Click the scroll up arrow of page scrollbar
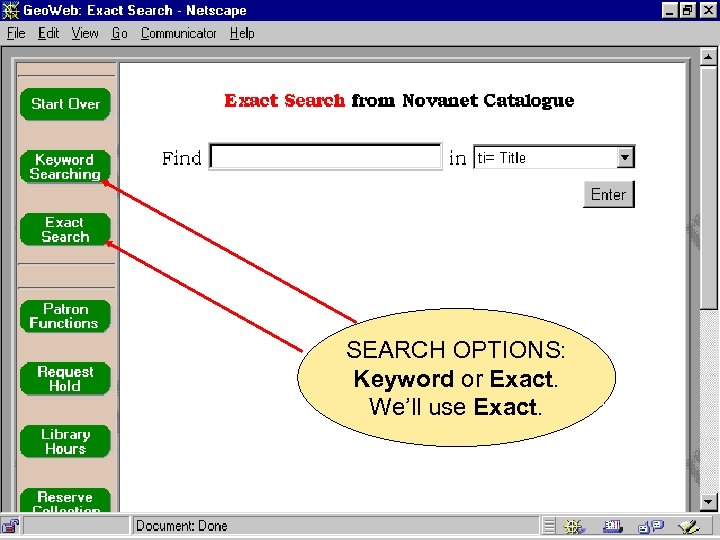Image resolution: width=720 pixels, height=540 pixels. 709,57
